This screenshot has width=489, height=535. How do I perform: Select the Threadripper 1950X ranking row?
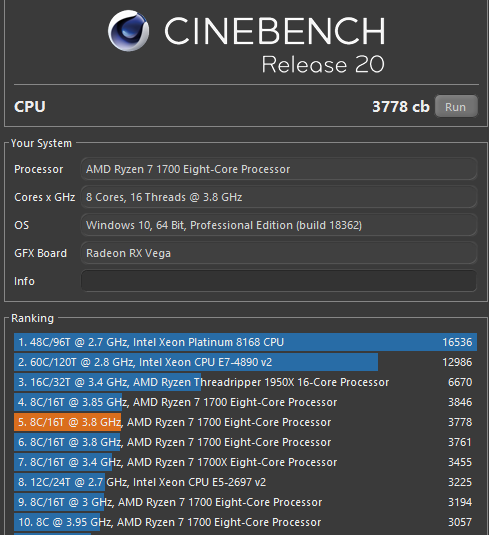pyautogui.click(x=245, y=382)
